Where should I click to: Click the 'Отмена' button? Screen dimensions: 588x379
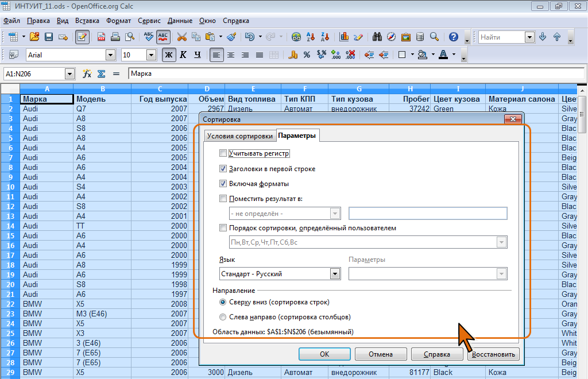click(381, 354)
